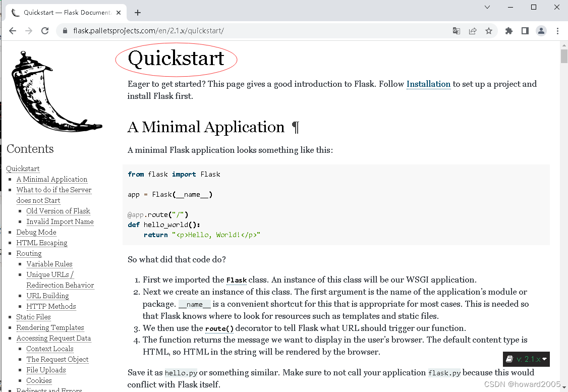The height and width of the screenshot is (392, 568).
Task: Jump to Old Version of Flask
Action: tap(59, 211)
